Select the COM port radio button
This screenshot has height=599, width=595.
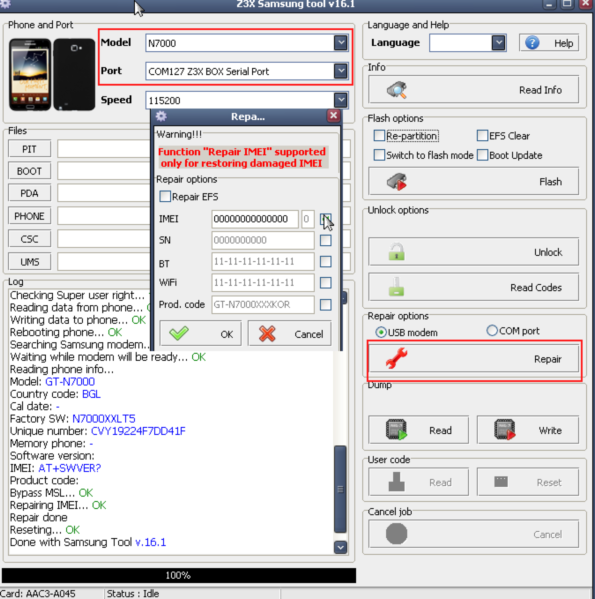pyautogui.click(x=492, y=330)
